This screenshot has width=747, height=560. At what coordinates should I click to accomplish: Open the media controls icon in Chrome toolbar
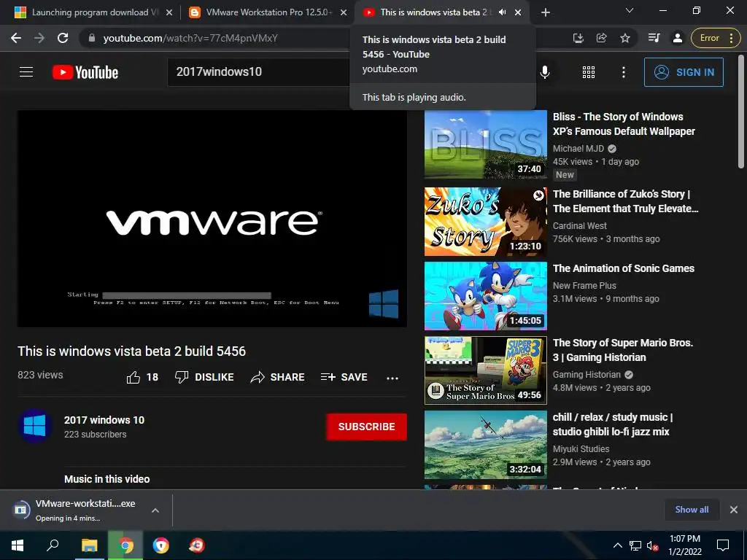654,38
